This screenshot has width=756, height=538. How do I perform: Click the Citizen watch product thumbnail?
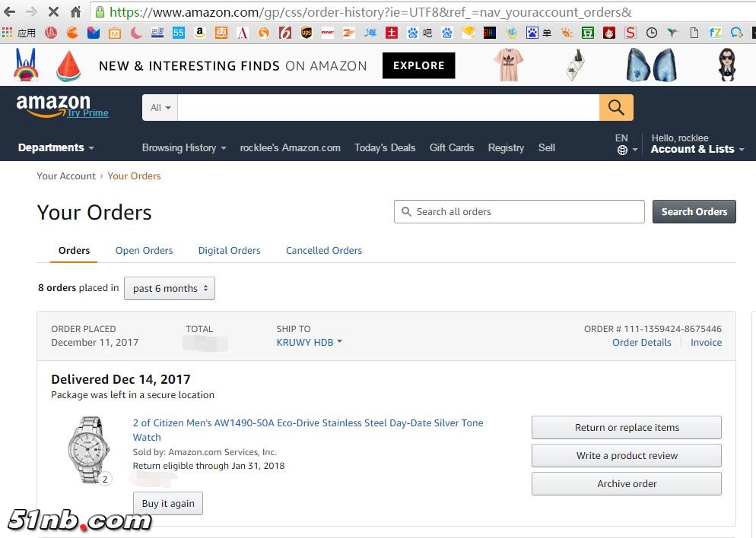point(88,450)
